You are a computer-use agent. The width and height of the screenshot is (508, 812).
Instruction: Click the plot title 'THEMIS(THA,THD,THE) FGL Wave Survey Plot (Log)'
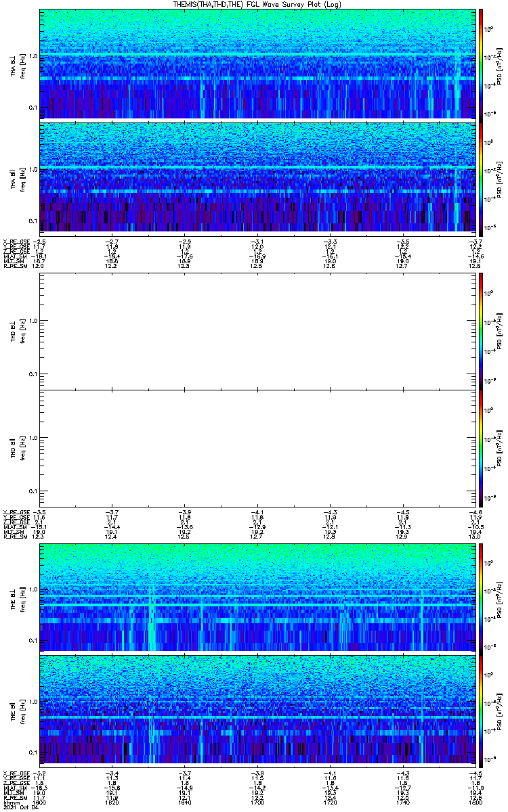256,4
